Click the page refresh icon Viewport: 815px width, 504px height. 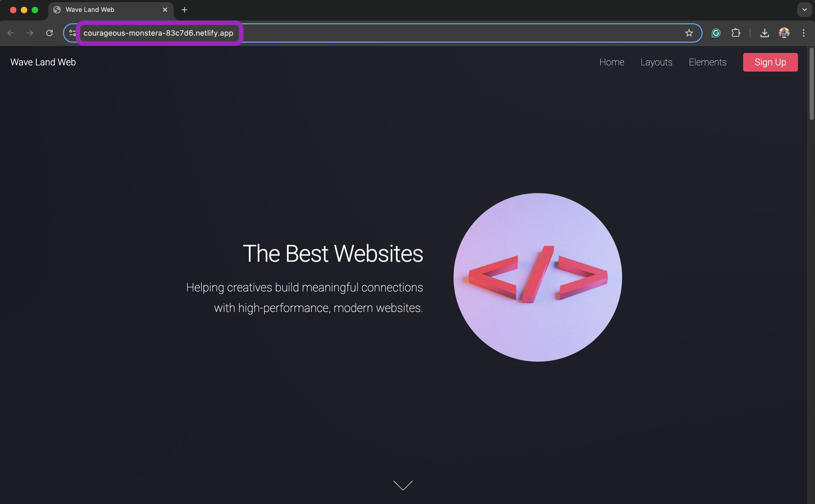coord(50,33)
